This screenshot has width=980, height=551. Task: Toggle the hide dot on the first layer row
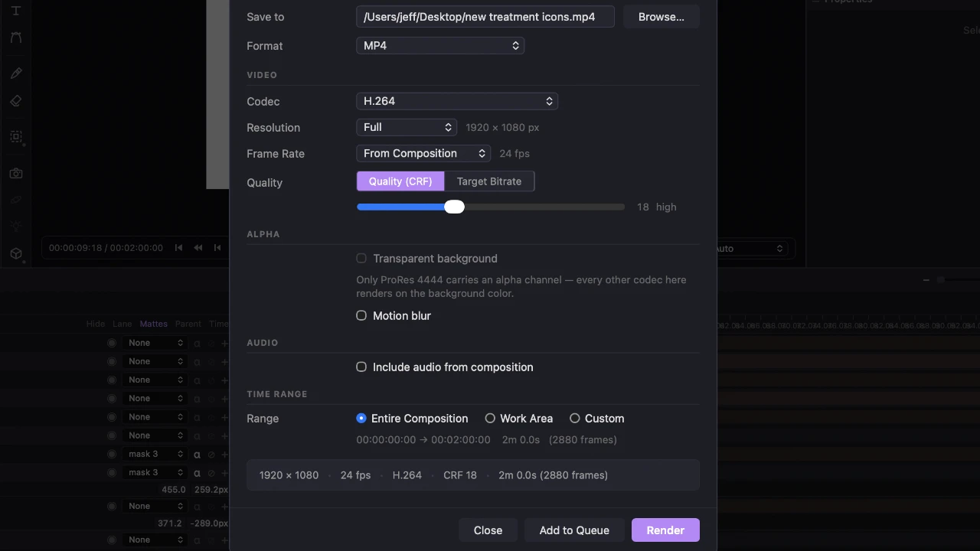112,343
